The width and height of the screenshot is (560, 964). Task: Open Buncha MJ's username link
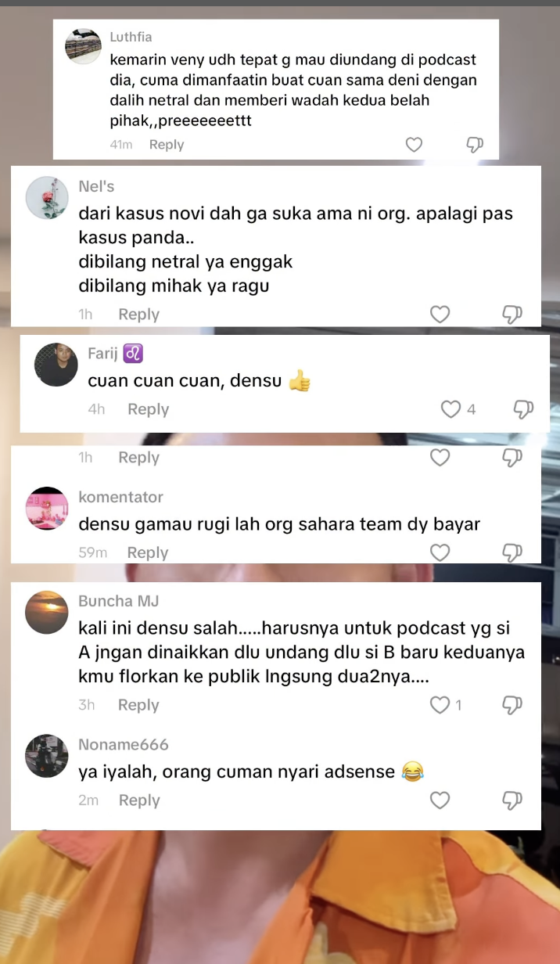click(118, 601)
